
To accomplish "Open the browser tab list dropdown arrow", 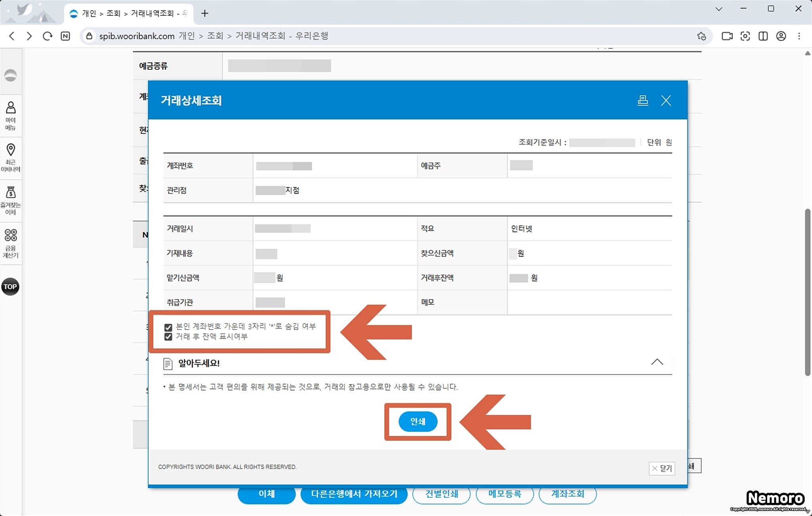I will click(718, 9).
